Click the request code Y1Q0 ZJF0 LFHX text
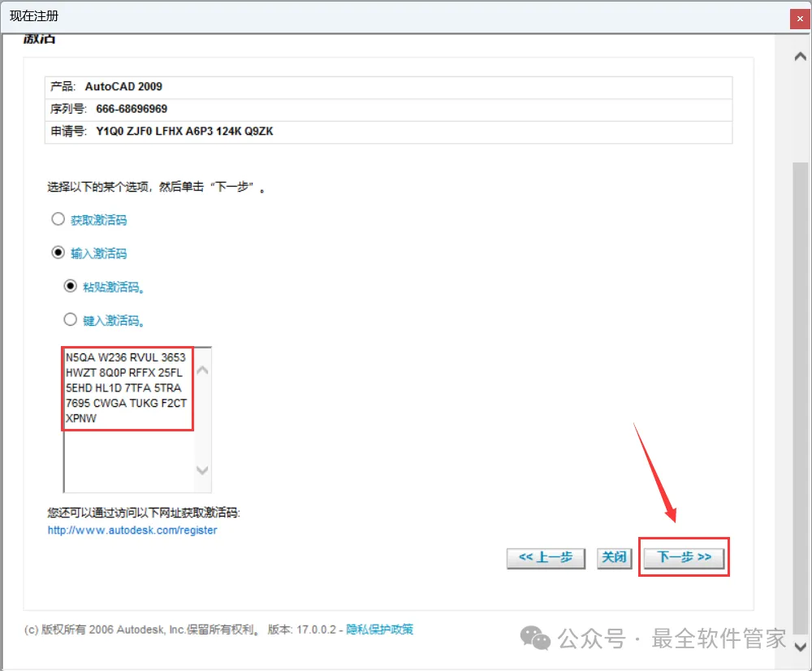 184,131
